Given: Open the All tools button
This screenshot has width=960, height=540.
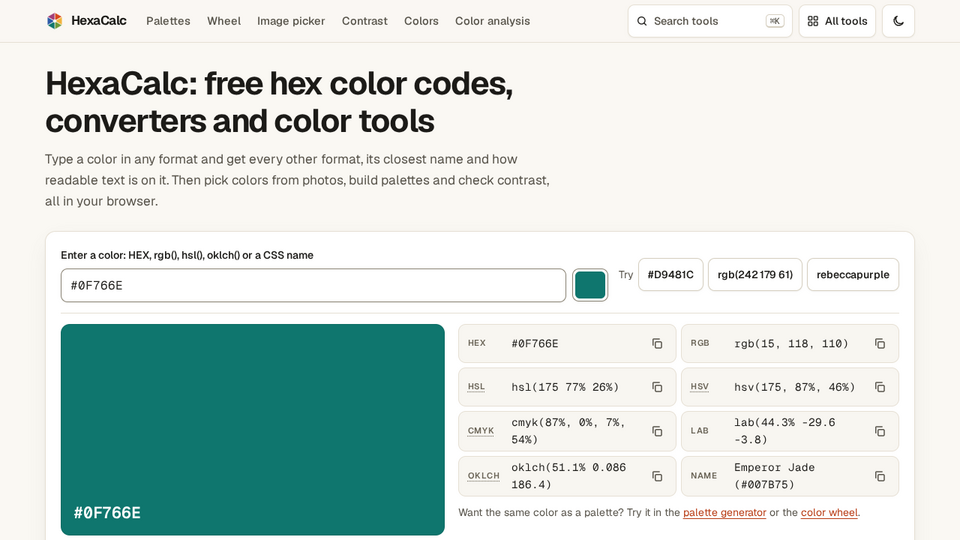Looking at the screenshot, I should 837,21.
